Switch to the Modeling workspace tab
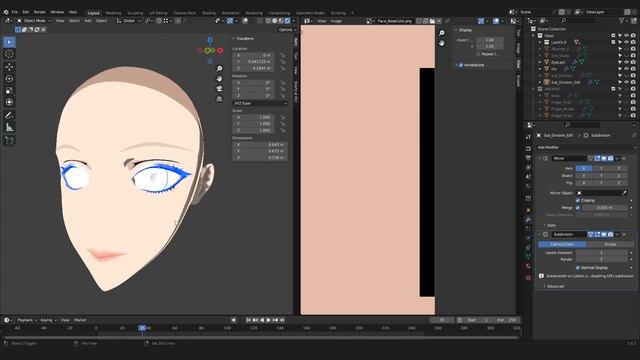Screen dimensions: 640x360 [x=113, y=13]
